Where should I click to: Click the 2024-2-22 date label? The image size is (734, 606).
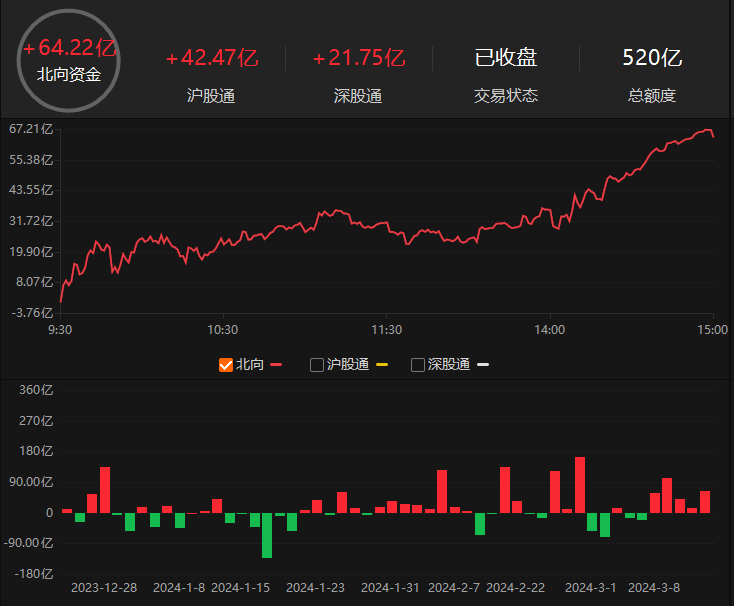(515, 588)
